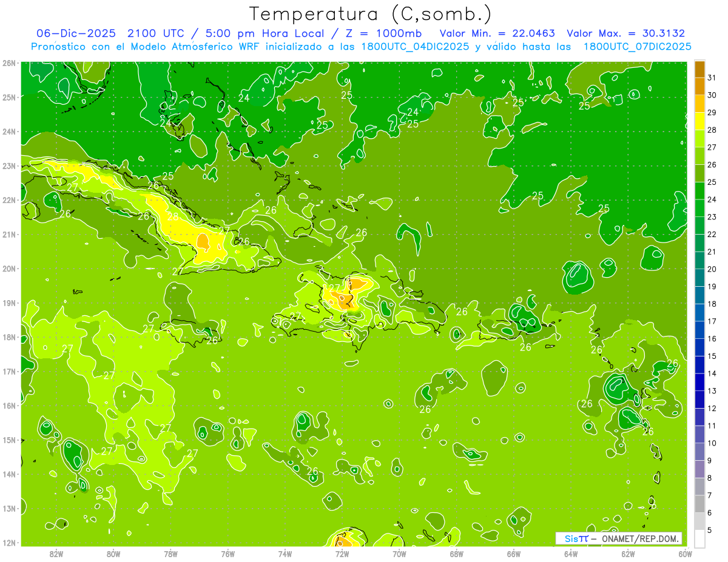Select the blue swatch between 16 and 17
Image resolution: width=728 pixels, height=562 pixels.
(x=699, y=330)
